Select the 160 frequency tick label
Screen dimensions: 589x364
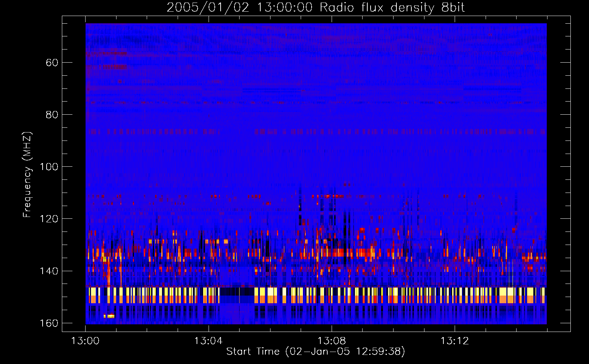coord(49,323)
